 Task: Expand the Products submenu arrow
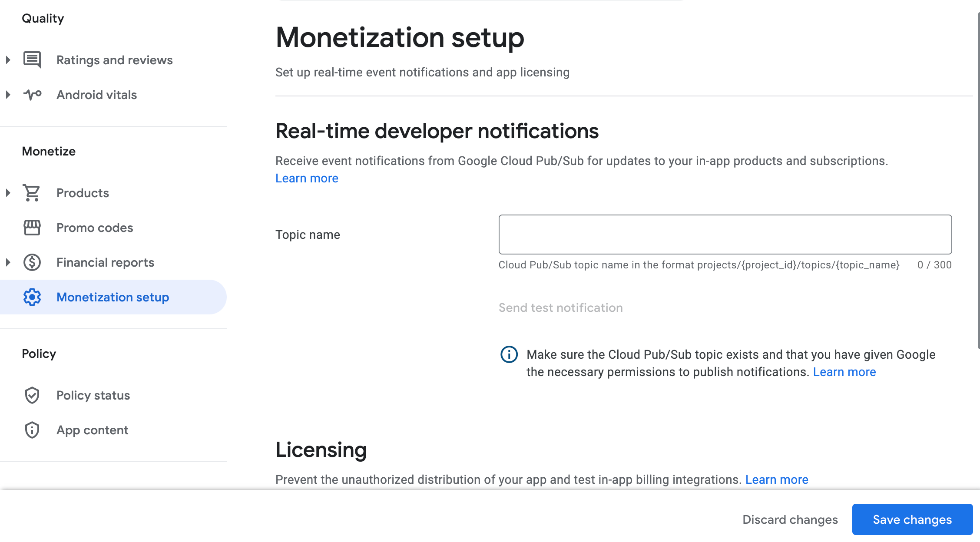pyautogui.click(x=8, y=193)
